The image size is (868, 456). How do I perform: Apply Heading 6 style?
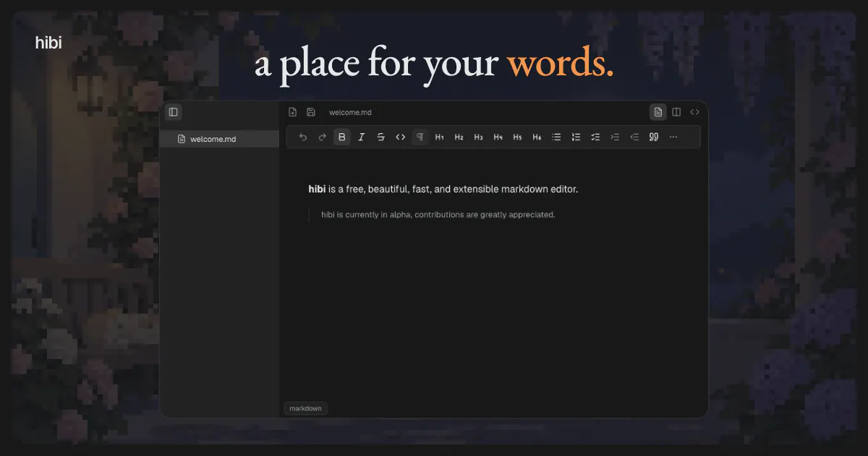537,137
